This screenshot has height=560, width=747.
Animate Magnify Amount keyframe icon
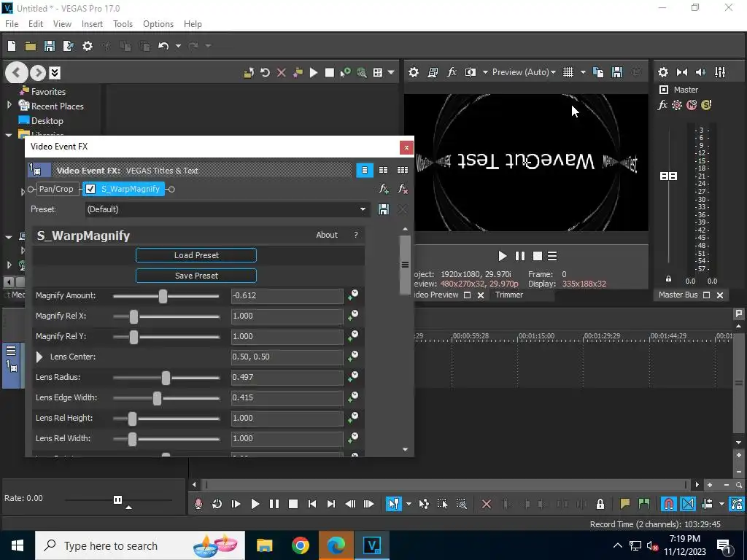pyautogui.click(x=353, y=295)
